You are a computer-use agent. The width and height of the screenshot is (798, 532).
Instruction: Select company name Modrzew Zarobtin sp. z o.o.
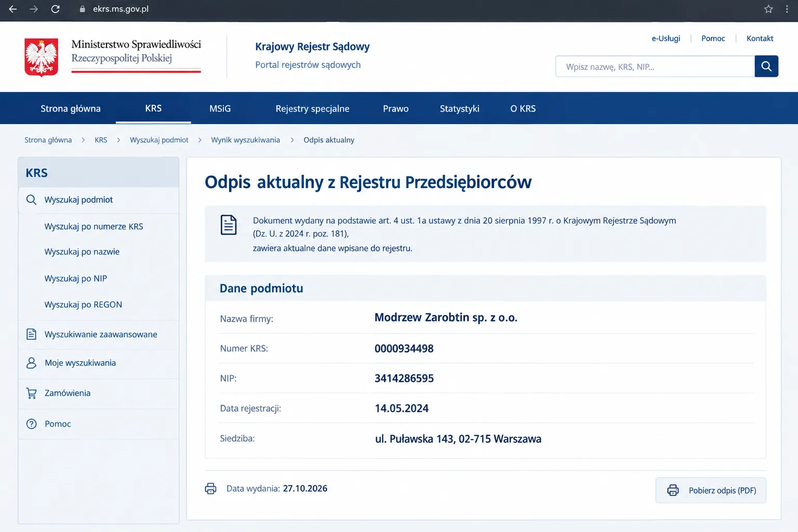pyautogui.click(x=446, y=317)
